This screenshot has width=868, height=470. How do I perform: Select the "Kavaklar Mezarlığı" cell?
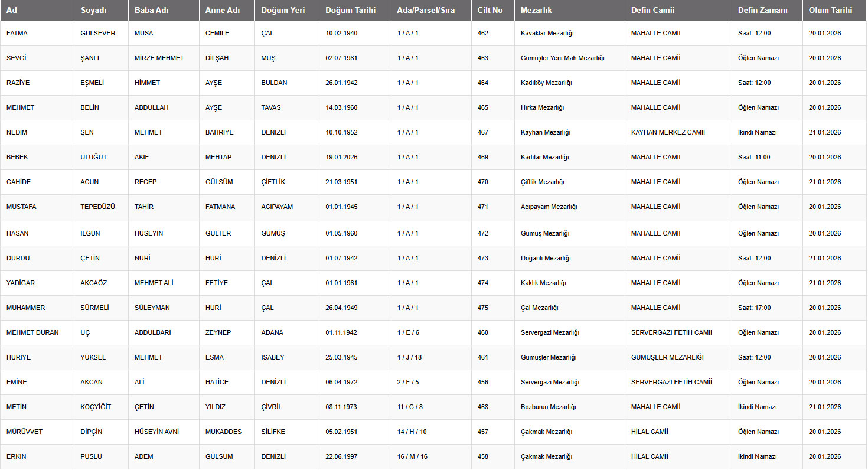point(547,33)
